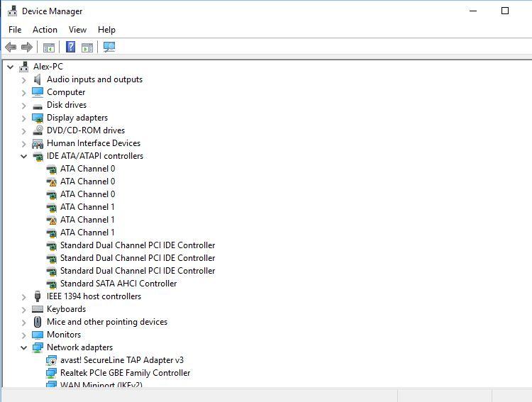532x402 pixels.
Task: Click the Standard SATA AHCI Controller icon
Action: (x=51, y=284)
